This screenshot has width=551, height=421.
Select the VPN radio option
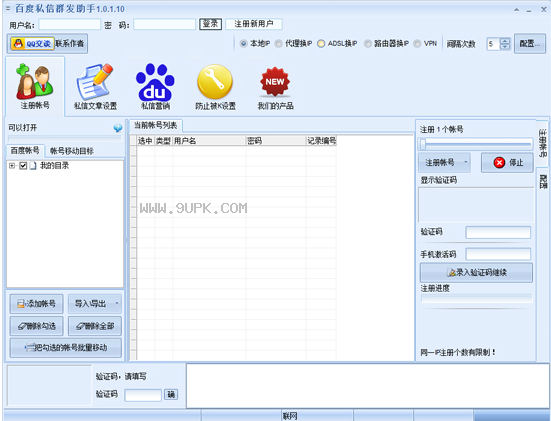(x=417, y=44)
